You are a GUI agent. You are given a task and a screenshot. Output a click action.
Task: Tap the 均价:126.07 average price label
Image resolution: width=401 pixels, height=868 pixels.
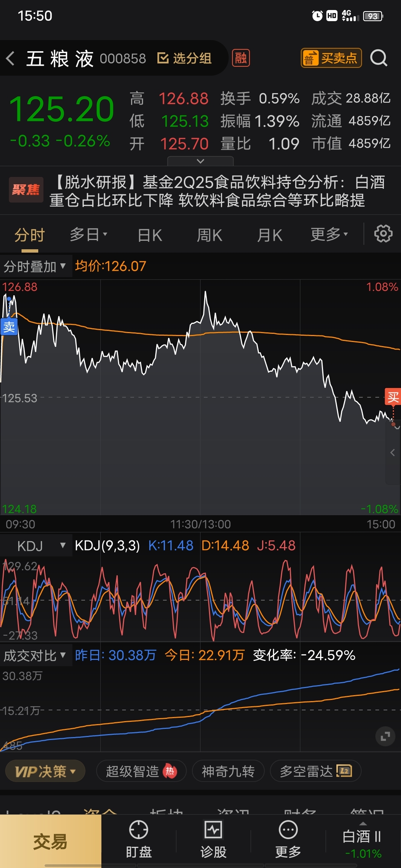coord(111,266)
